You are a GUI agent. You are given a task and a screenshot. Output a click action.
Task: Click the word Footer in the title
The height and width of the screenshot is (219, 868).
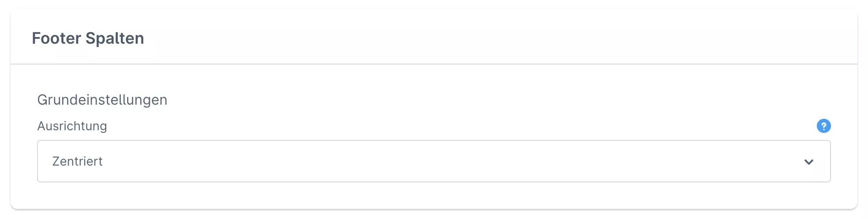click(56, 38)
